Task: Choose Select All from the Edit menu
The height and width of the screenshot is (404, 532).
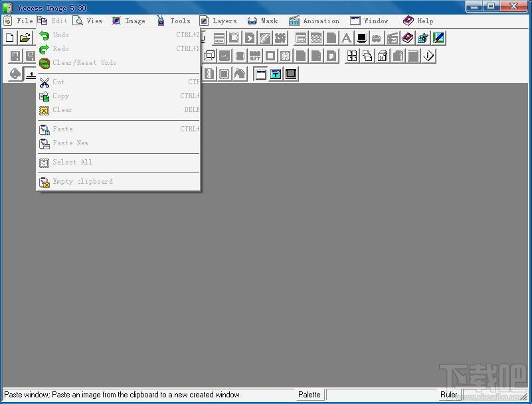Action: [118, 163]
